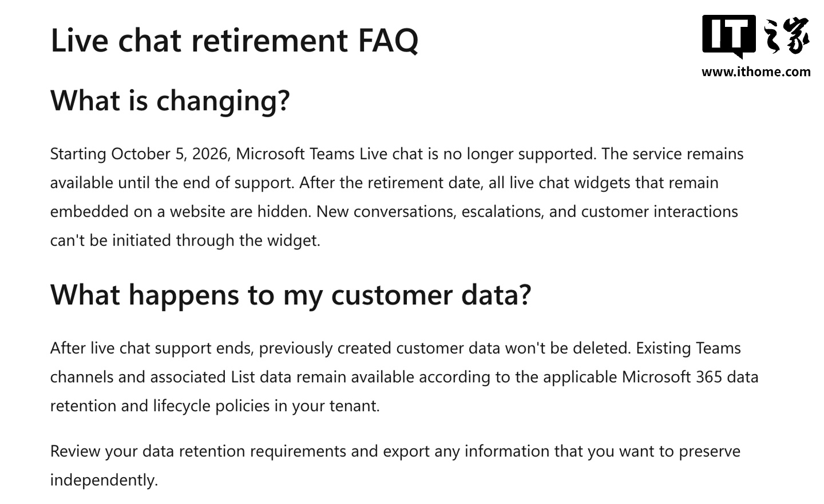Image resolution: width=824 pixels, height=504 pixels.
Task: Click the "Starting October 5, 2026" text
Action: (x=140, y=154)
